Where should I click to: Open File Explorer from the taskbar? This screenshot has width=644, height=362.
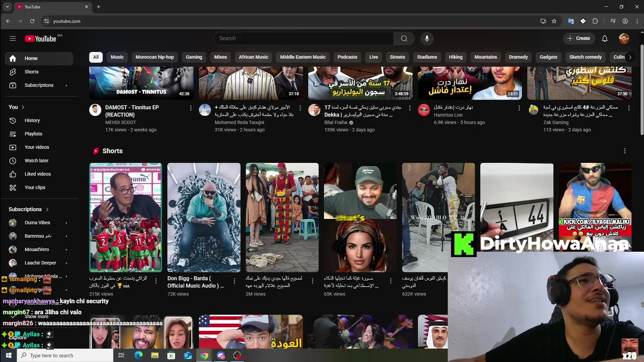tap(155, 355)
